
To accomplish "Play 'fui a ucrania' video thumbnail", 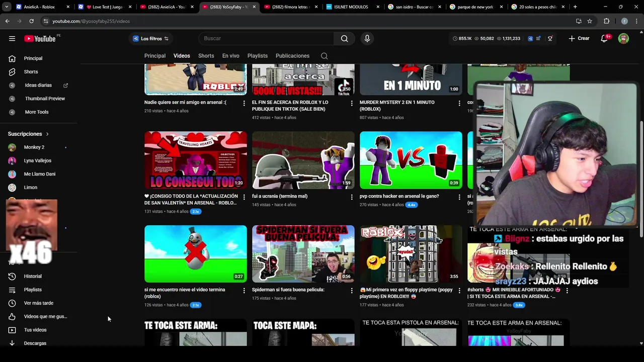I will (303, 160).
